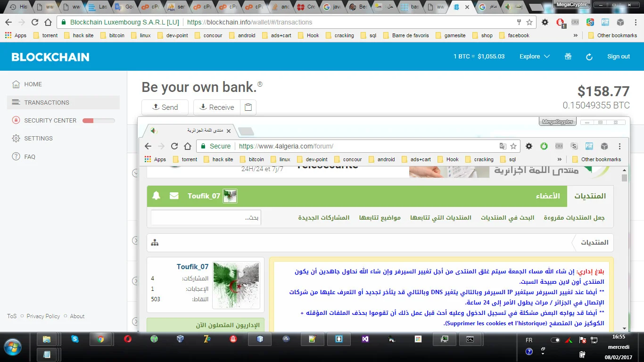This screenshot has width=644, height=362.
Task: Click the Sign out link
Action: click(618, 57)
